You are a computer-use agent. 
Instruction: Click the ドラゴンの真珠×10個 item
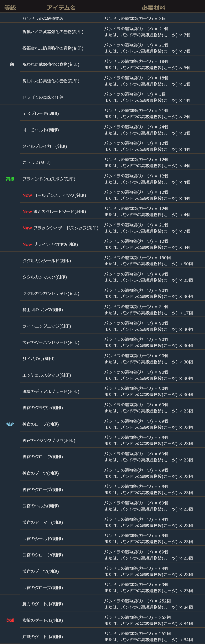[43, 97]
